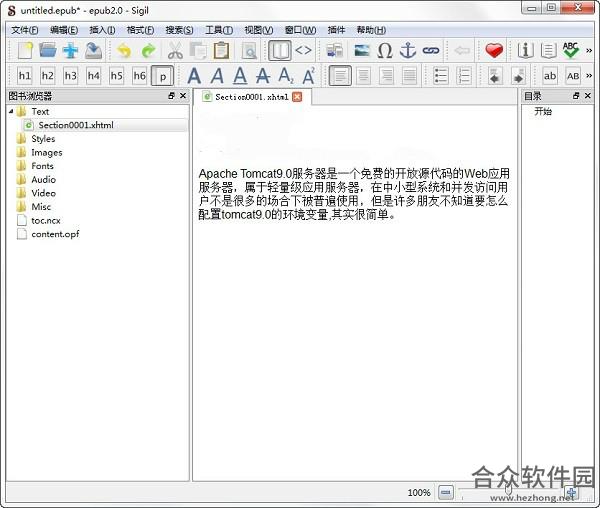Toggle bold text formatting

(x=194, y=76)
